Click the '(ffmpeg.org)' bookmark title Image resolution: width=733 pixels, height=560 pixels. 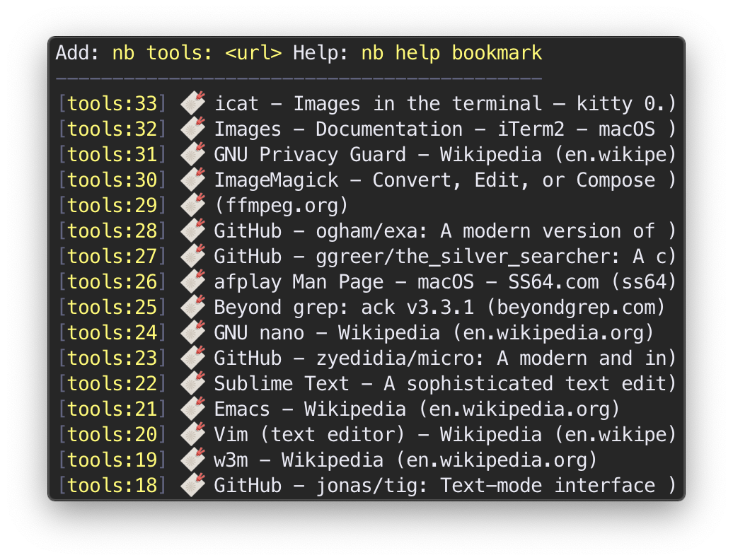(x=282, y=206)
